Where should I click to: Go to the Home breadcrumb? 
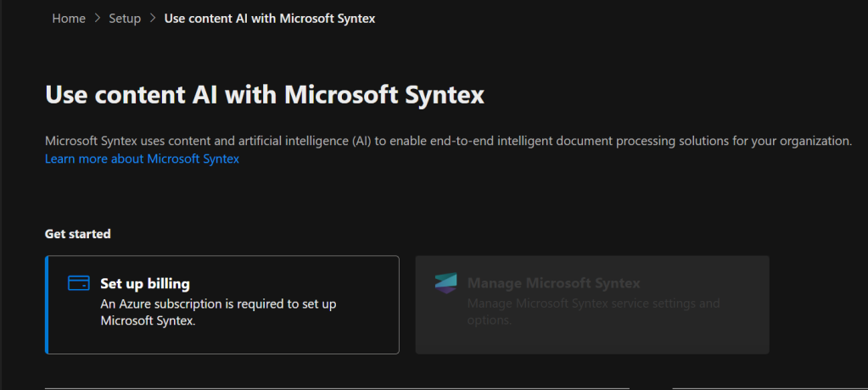pos(69,19)
